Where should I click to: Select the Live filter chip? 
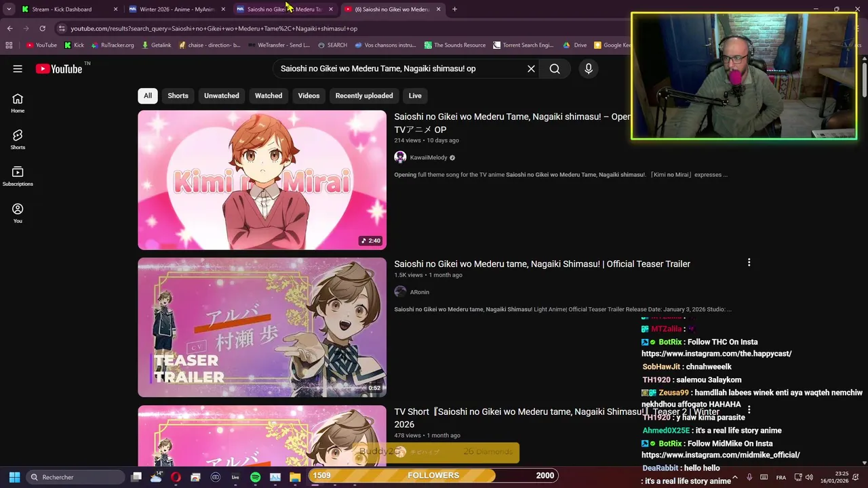pyautogui.click(x=415, y=96)
